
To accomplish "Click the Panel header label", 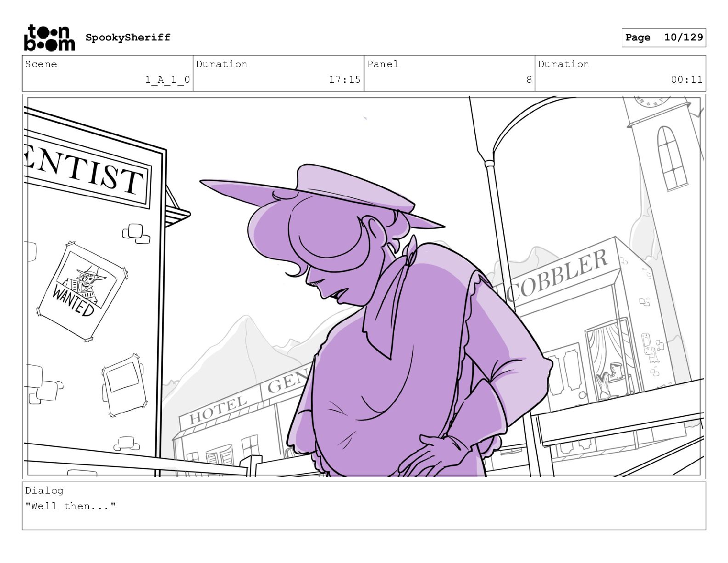I will [382, 64].
